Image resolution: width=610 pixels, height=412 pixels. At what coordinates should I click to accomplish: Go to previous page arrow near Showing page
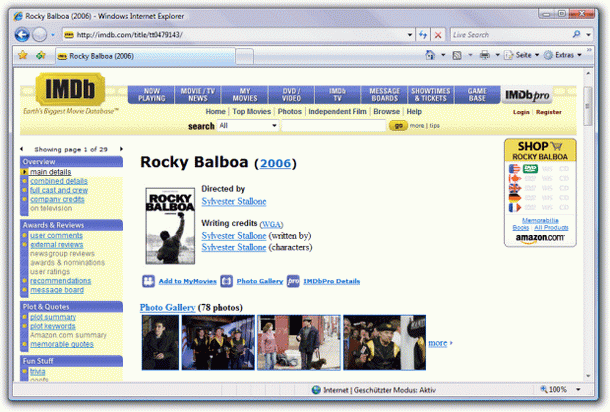click(x=22, y=149)
